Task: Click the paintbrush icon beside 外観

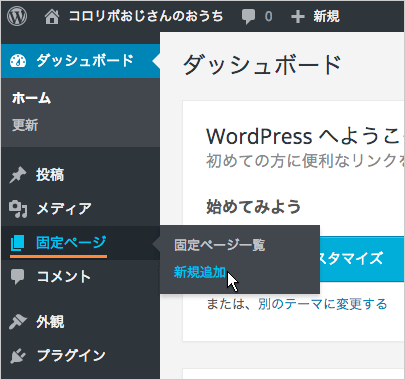Action: point(18,322)
